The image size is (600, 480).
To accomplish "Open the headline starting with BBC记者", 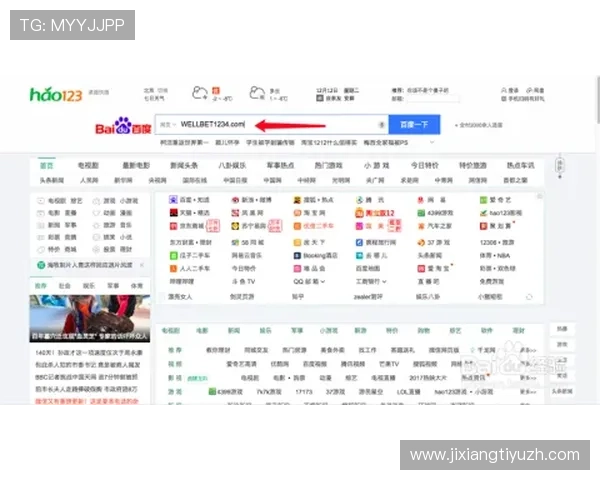I will tap(86, 377).
